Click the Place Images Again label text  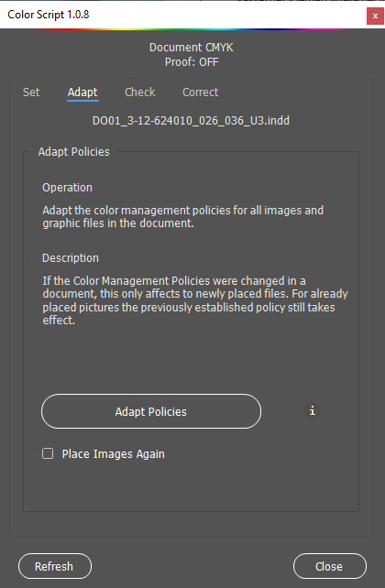pos(114,454)
